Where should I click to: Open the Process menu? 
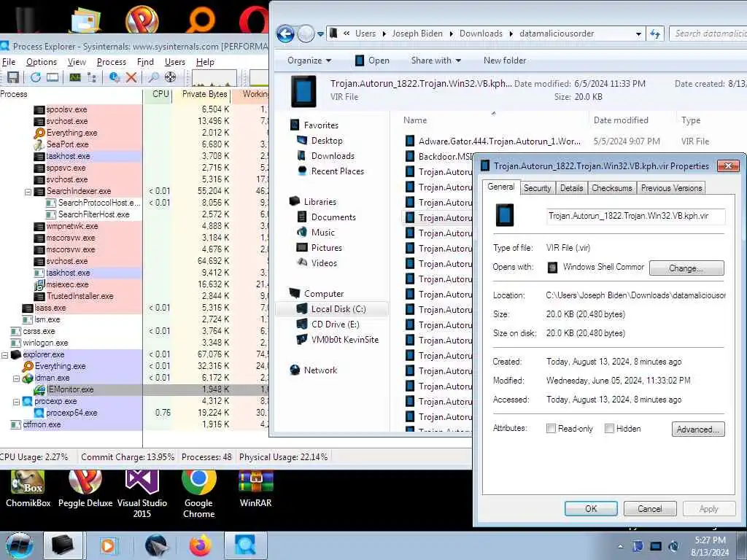tap(112, 62)
